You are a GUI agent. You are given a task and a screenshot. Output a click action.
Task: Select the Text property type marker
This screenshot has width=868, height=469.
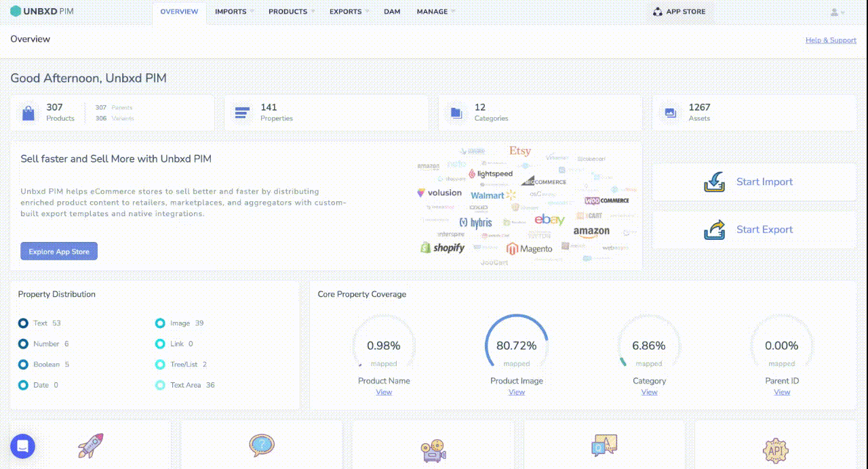pos(24,323)
